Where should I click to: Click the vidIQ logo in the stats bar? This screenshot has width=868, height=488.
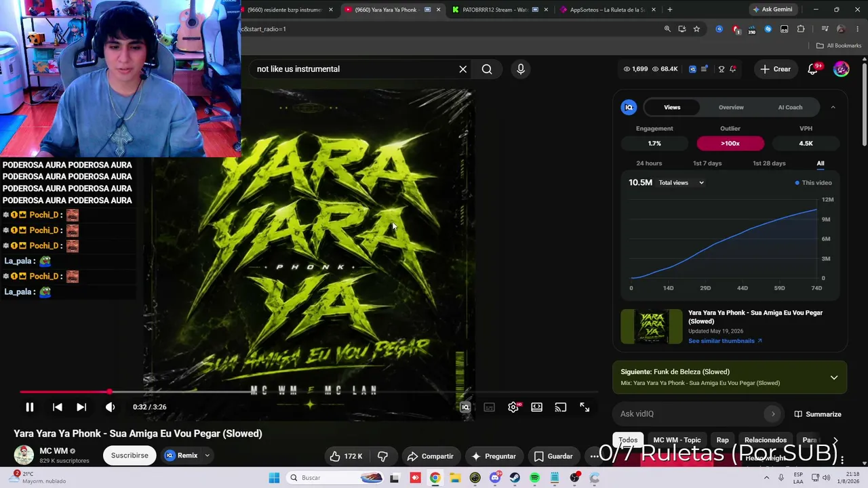(692, 69)
